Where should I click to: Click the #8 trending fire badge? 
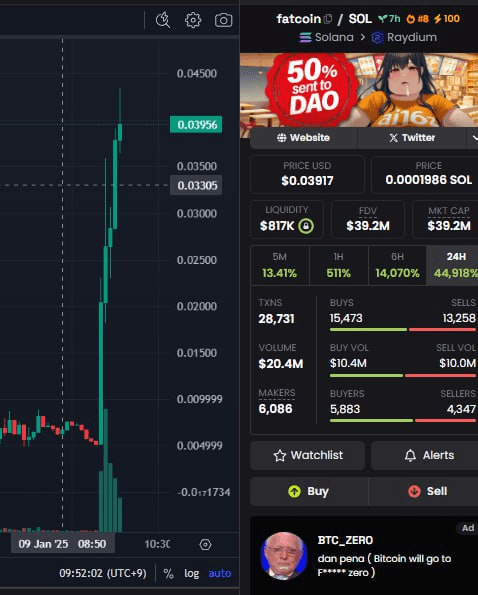click(417, 18)
